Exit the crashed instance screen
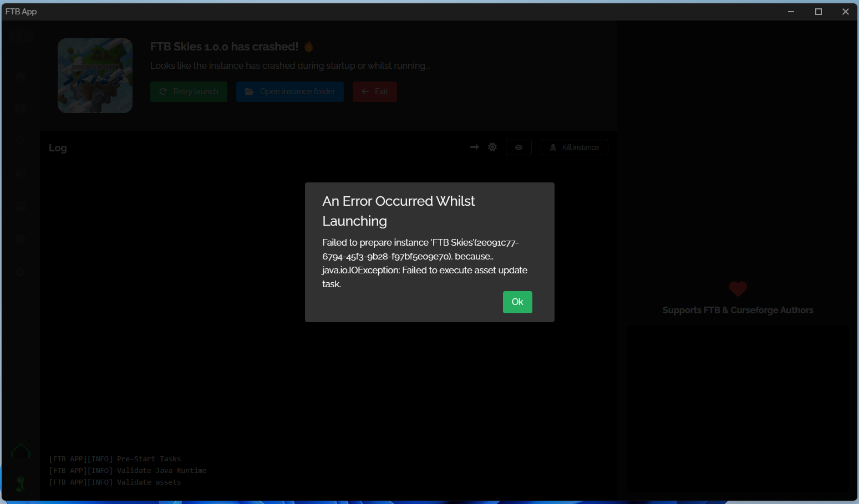The width and height of the screenshot is (859, 504). (x=374, y=91)
